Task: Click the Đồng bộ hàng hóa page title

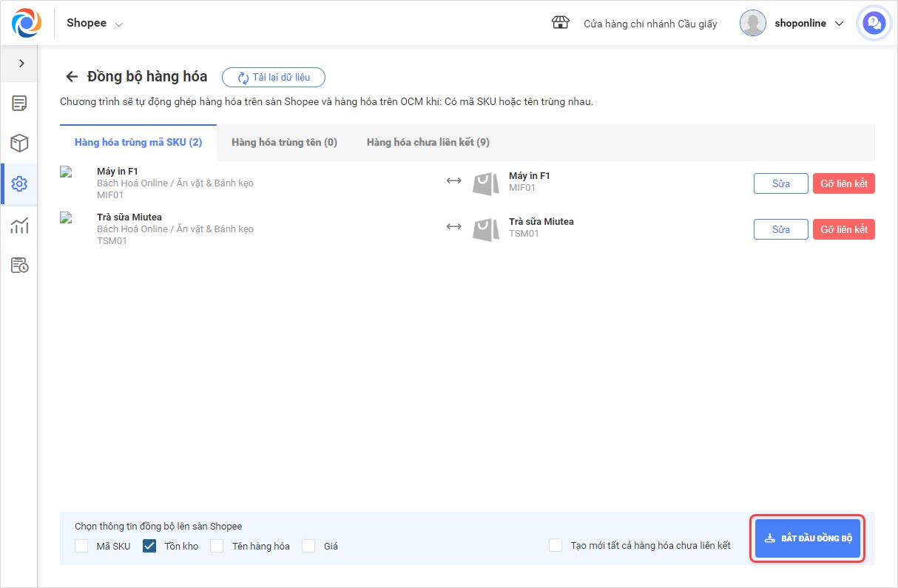Action: 147,77
